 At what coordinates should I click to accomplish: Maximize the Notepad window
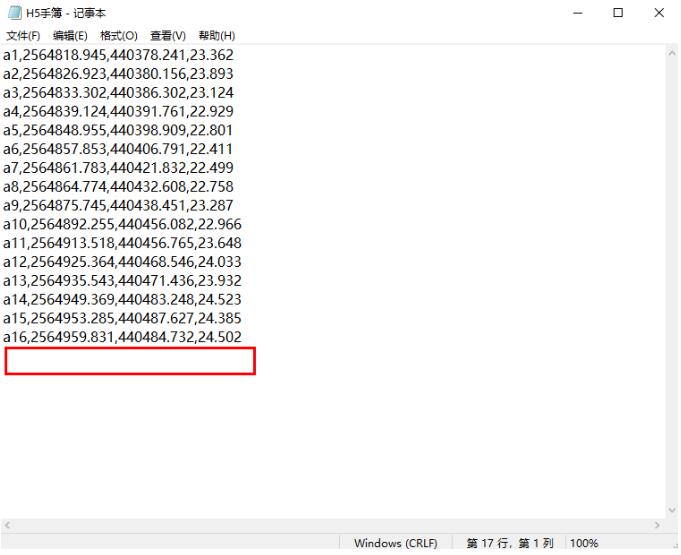618,13
